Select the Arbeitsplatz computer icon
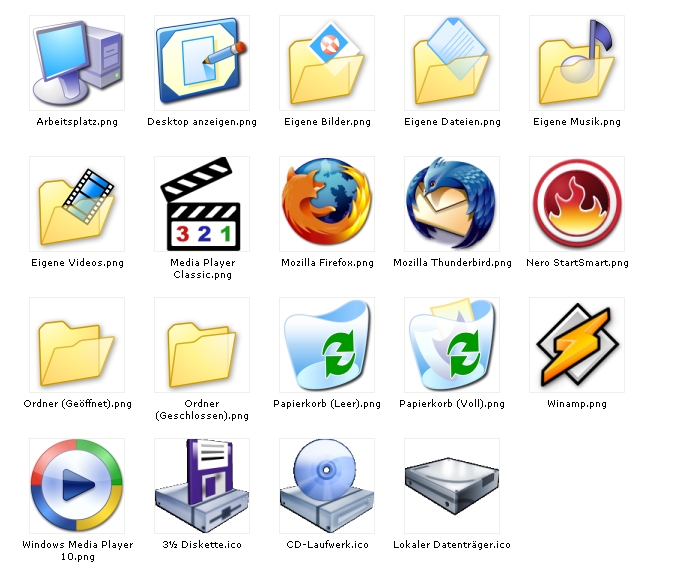The width and height of the screenshot is (673, 574). [x=77, y=63]
